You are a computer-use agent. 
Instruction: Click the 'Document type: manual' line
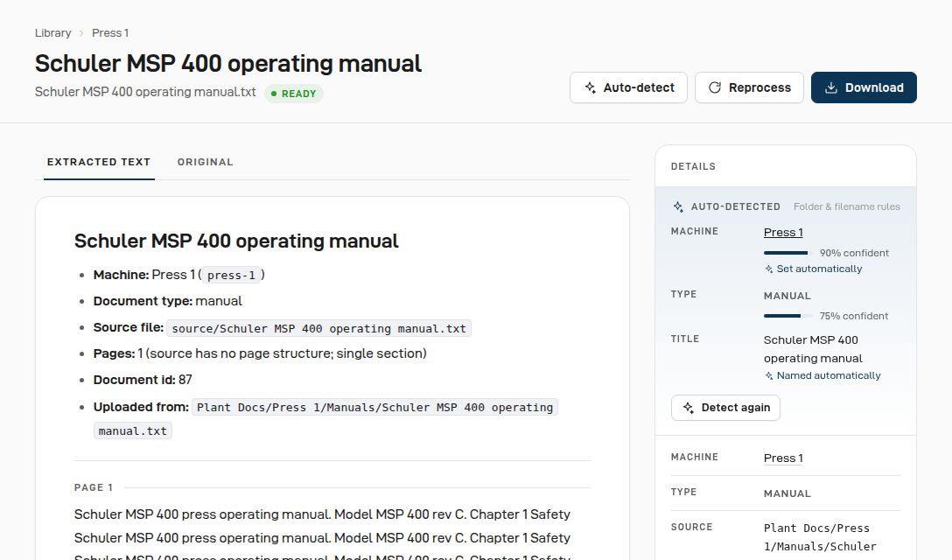tap(168, 301)
